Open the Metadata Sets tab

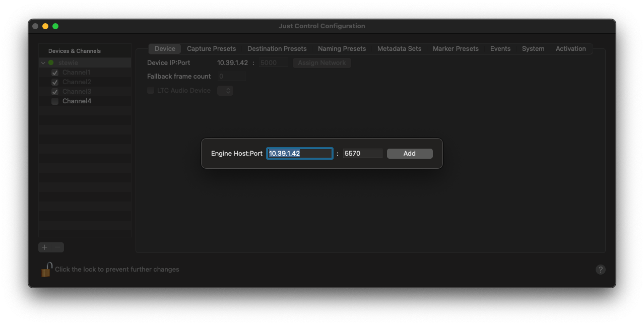[x=399, y=49]
